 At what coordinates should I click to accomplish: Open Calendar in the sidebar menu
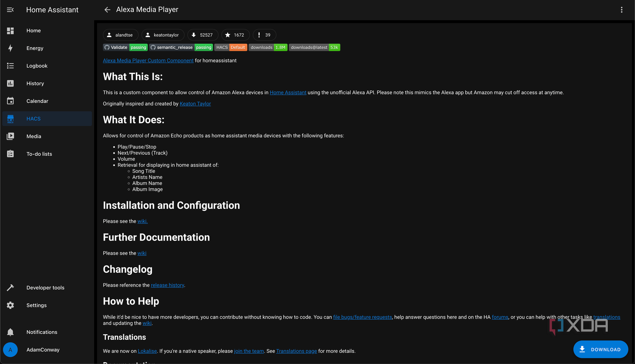pos(47,101)
